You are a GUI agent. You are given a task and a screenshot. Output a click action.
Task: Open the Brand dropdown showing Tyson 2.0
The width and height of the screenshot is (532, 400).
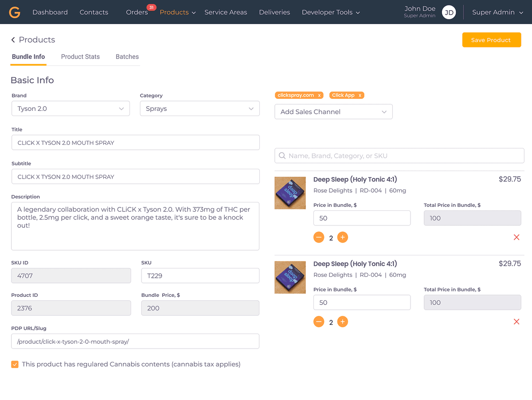tap(70, 108)
